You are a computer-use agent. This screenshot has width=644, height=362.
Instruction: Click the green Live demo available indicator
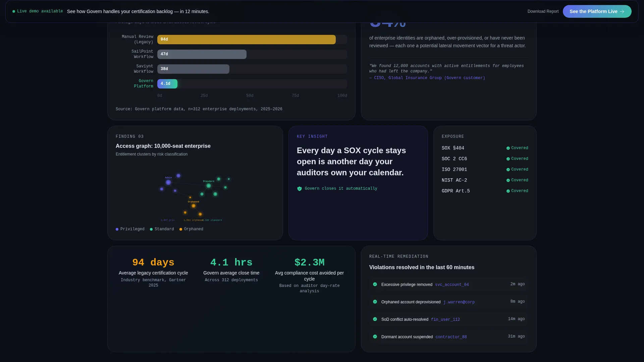(38, 11)
